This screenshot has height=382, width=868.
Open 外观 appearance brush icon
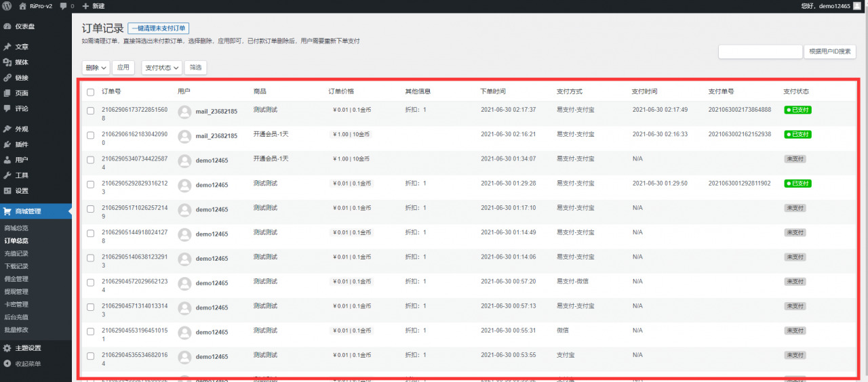point(7,129)
